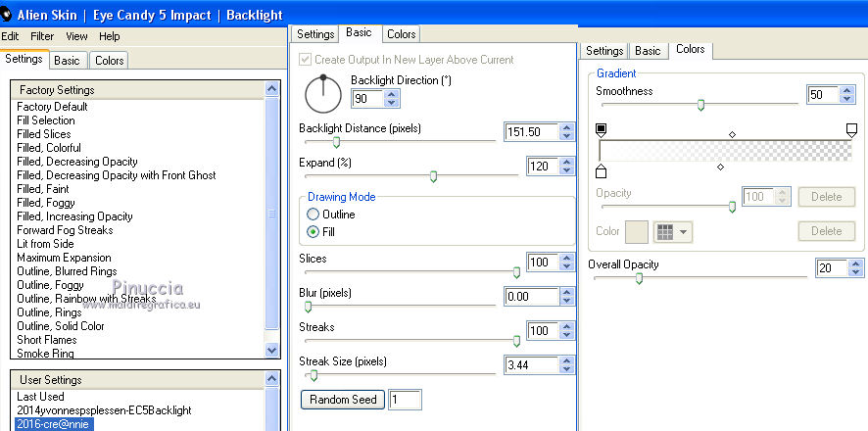Click the Streak Size spinner arrows
868x431 pixels.
tap(565, 365)
